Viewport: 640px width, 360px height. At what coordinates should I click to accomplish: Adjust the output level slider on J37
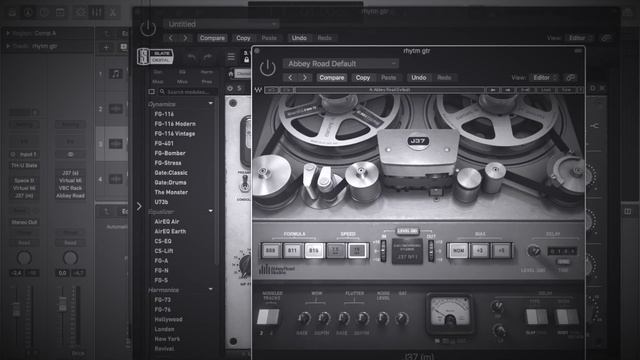[431, 250]
